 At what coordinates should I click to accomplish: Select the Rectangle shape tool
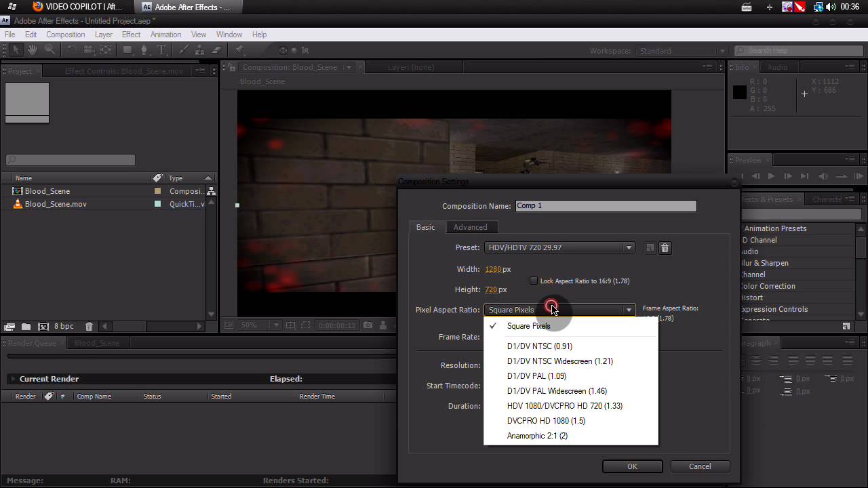tap(127, 50)
